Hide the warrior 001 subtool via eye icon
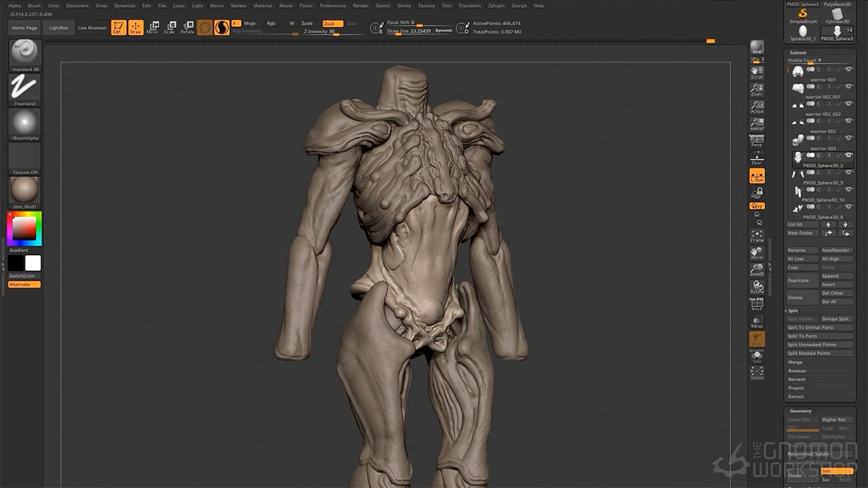The image size is (868, 488). tap(848, 69)
